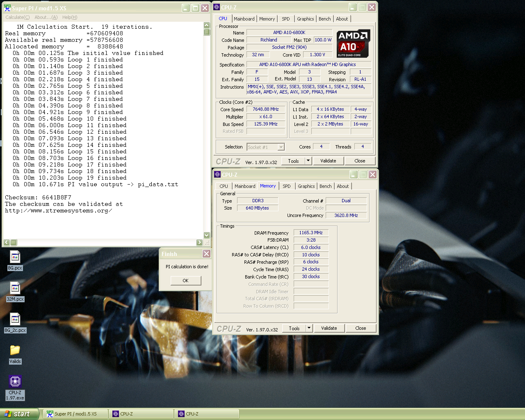525x420 pixels.
Task: Click the Code Name Richland field
Action: click(269, 40)
